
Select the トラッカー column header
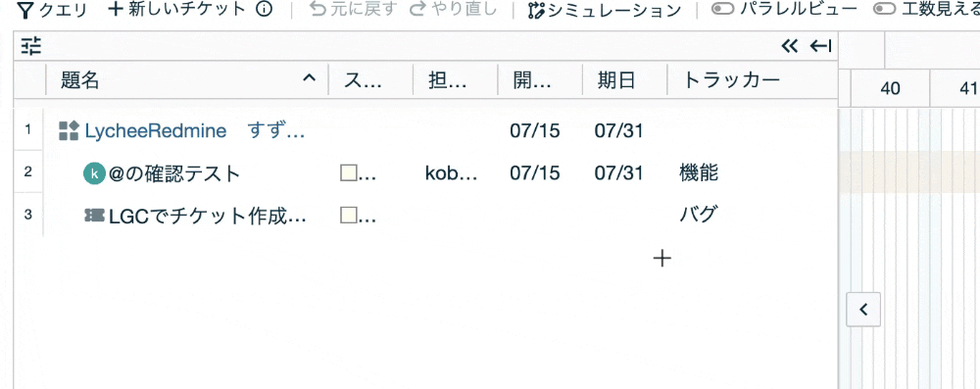pyautogui.click(x=731, y=79)
